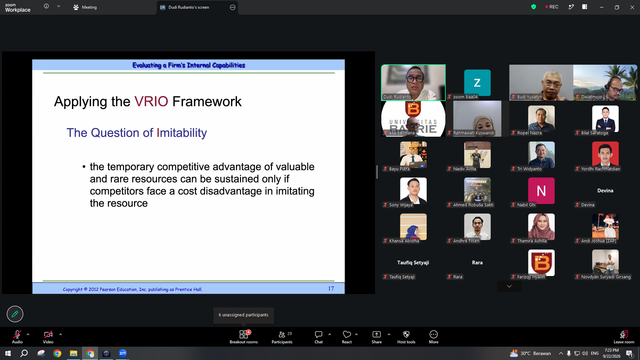Start camera with the Video button
Image resolution: width=640 pixels, height=360 pixels.
click(x=48, y=337)
